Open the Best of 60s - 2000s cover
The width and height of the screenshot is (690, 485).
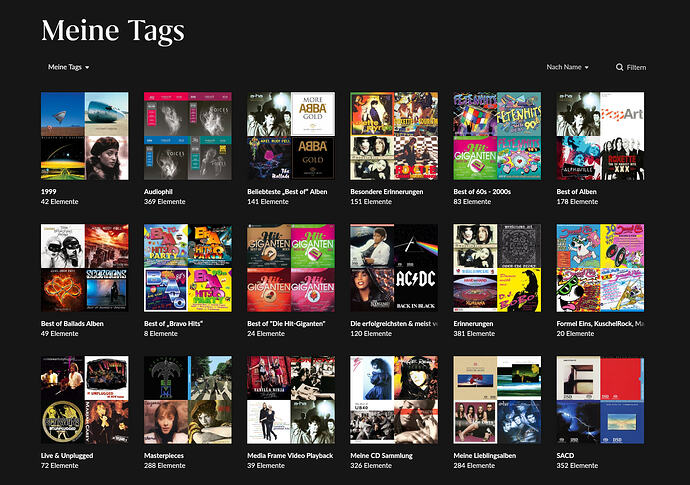[x=497, y=136]
